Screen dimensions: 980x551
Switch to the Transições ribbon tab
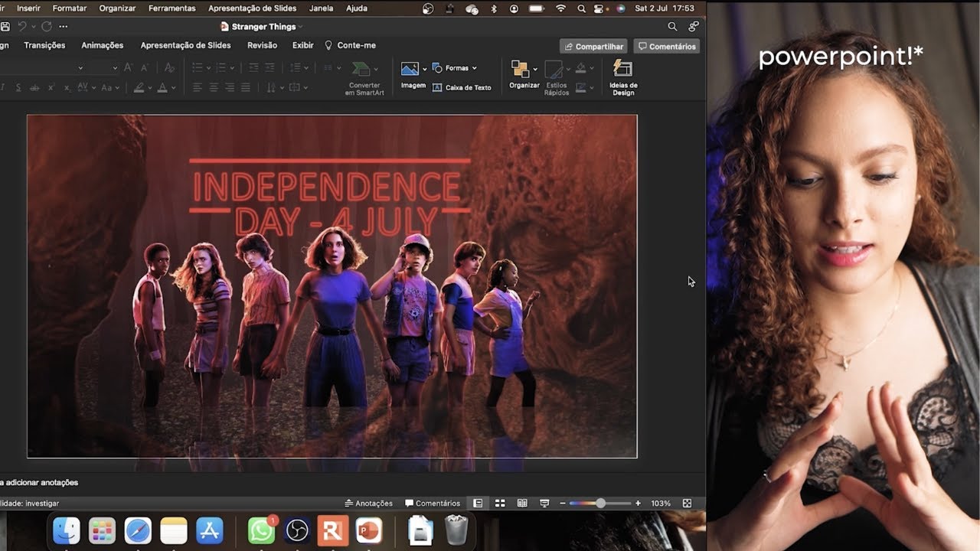point(44,45)
